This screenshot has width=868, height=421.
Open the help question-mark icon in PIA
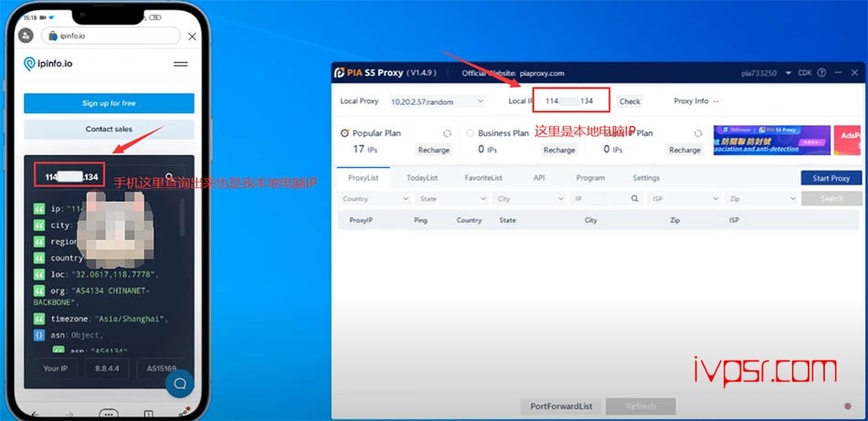(x=821, y=73)
